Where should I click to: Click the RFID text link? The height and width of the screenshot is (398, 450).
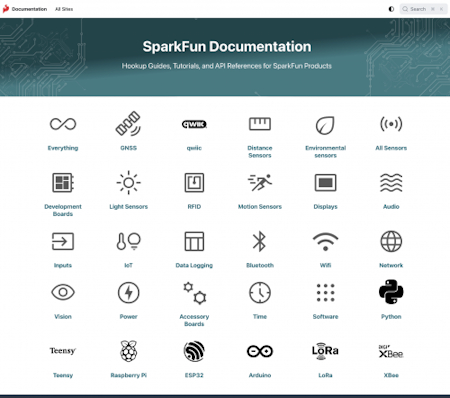pos(194,207)
